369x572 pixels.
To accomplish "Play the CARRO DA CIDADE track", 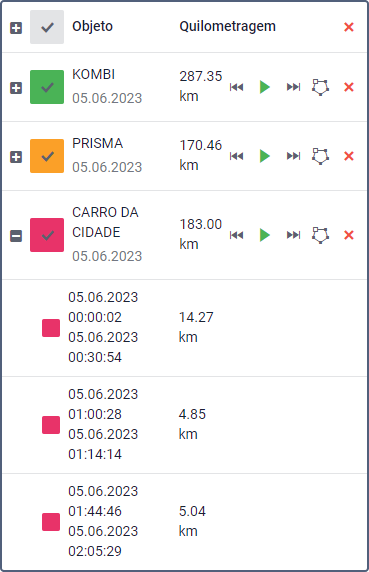I will tap(265, 235).
